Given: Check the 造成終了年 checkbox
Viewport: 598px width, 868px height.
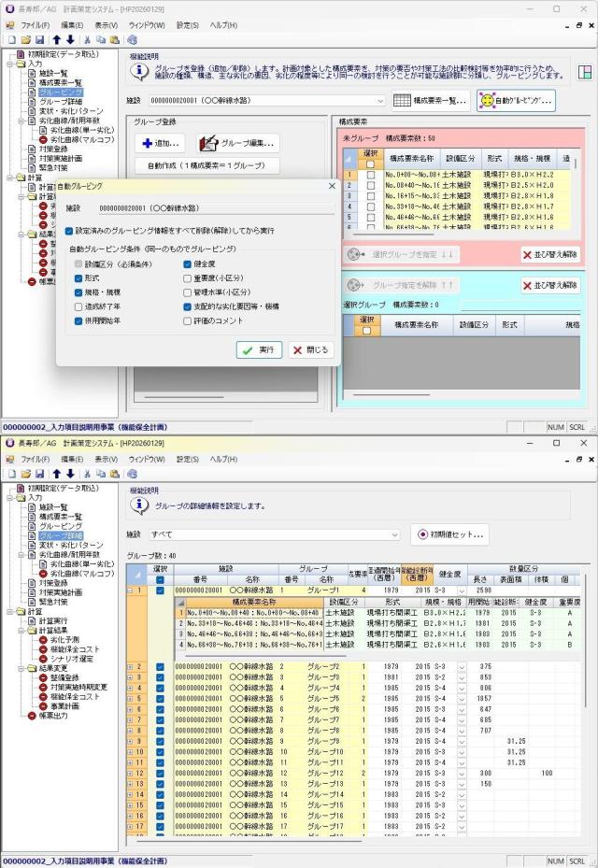Looking at the screenshot, I should [78, 306].
